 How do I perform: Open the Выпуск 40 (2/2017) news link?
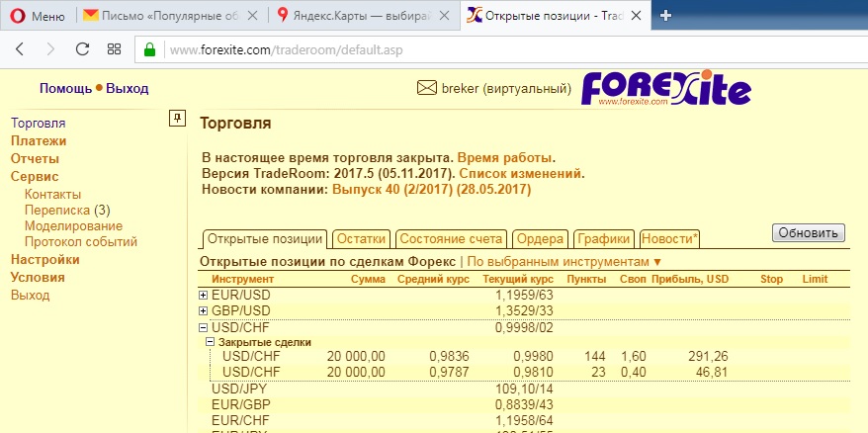click(432, 190)
